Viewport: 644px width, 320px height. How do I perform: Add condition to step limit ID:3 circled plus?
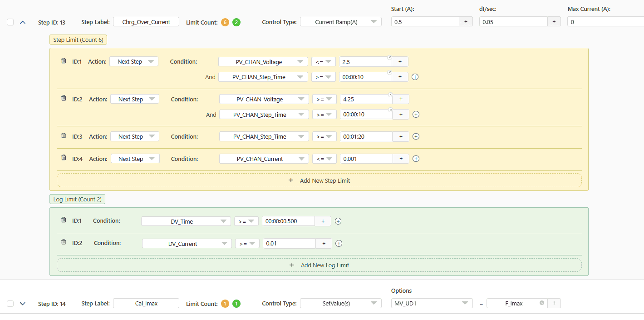(x=416, y=136)
